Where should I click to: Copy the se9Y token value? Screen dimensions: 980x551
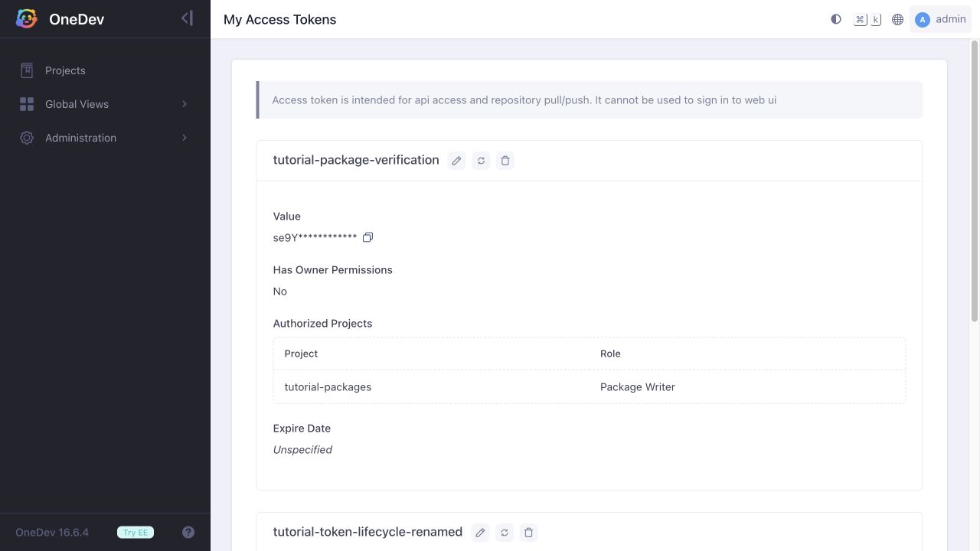367,237
